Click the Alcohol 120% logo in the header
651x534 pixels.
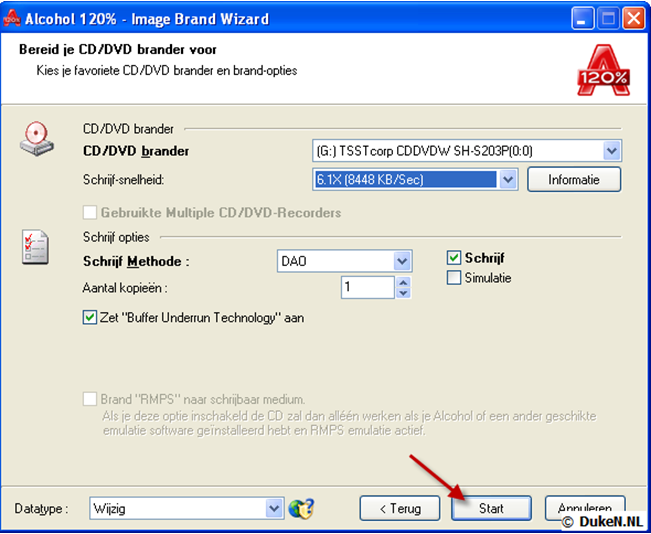[603, 71]
